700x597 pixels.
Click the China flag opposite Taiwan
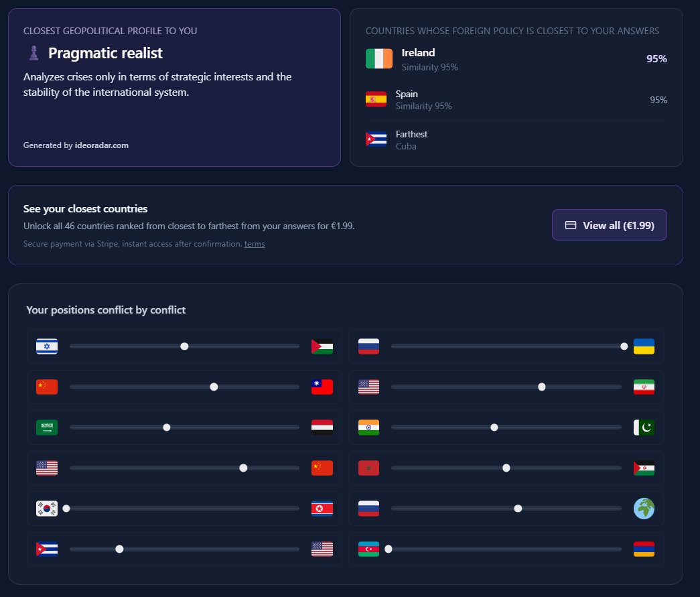(x=47, y=387)
